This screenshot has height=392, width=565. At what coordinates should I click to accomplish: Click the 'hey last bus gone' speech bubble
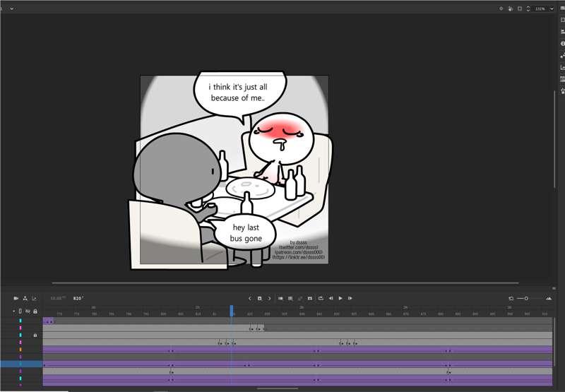click(x=245, y=233)
